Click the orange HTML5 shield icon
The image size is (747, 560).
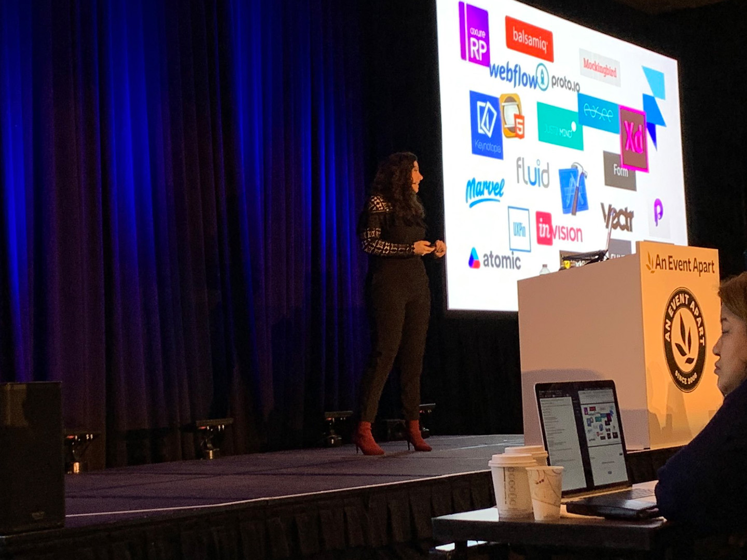(513, 116)
